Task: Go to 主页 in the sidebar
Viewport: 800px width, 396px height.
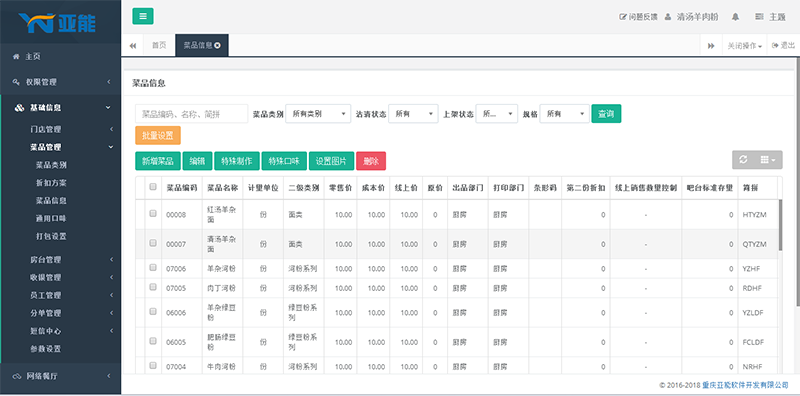Action: (x=61, y=57)
